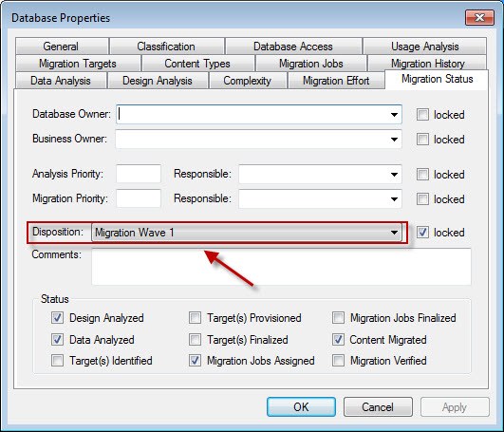Tick the Migration Verified checkbox
Viewport: 504px width, 432px height.
(x=338, y=361)
